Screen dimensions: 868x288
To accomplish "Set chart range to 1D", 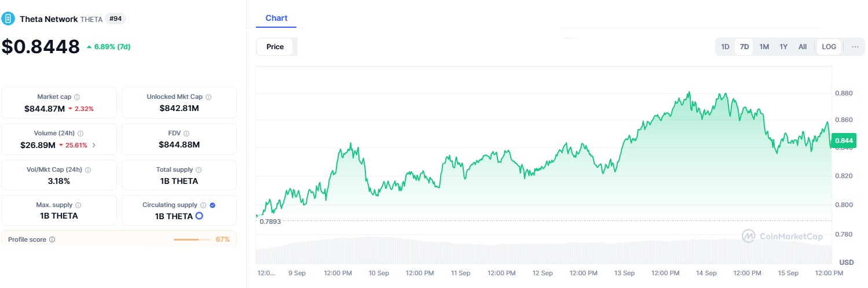I will coord(725,47).
